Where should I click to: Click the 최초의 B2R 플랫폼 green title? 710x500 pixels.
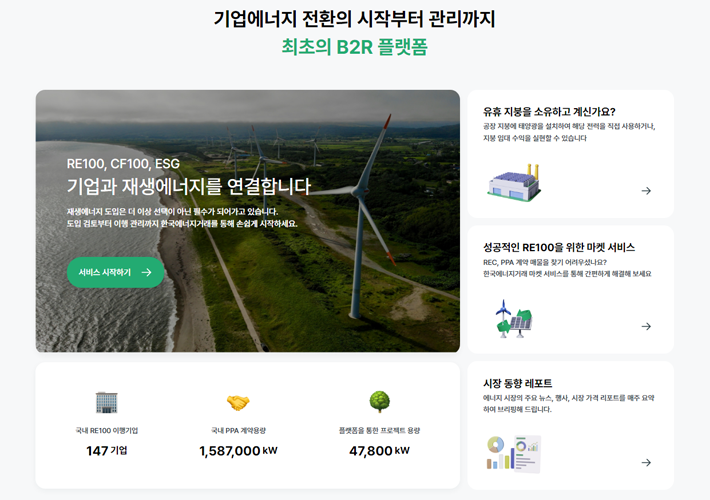(355, 47)
